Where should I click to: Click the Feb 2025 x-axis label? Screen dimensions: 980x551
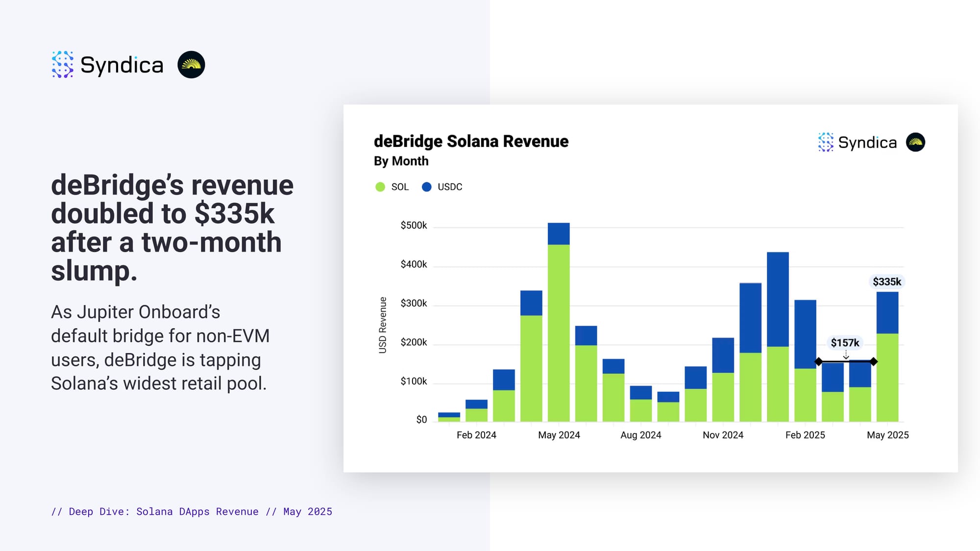[x=805, y=435]
